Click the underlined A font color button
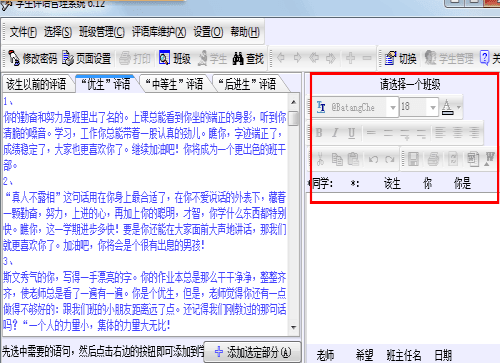 pos(447,107)
